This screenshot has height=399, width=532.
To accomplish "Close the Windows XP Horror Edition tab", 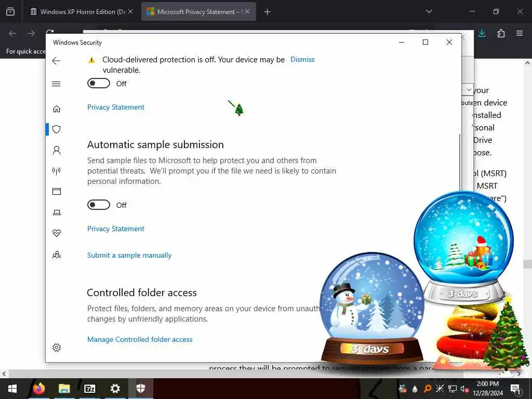I will 130,11.
